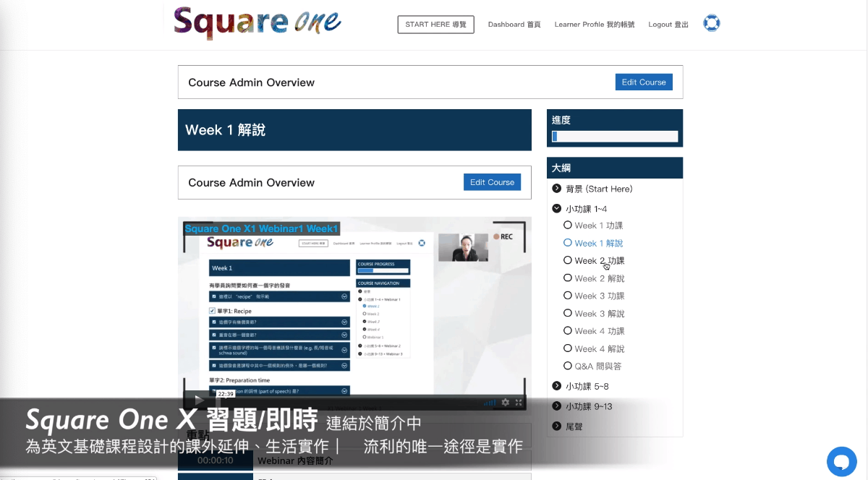Collapse the 小功課 1~4 section
This screenshot has height=480, width=868.
pyautogui.click(x=557, y=209)
